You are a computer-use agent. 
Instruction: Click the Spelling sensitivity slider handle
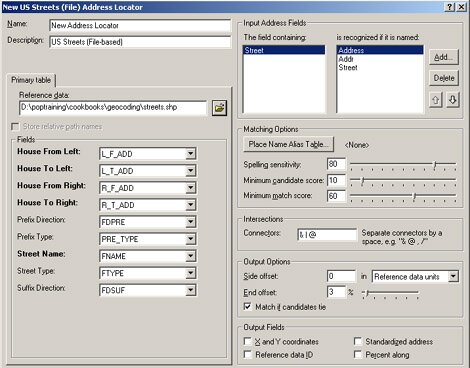[435, 164]
